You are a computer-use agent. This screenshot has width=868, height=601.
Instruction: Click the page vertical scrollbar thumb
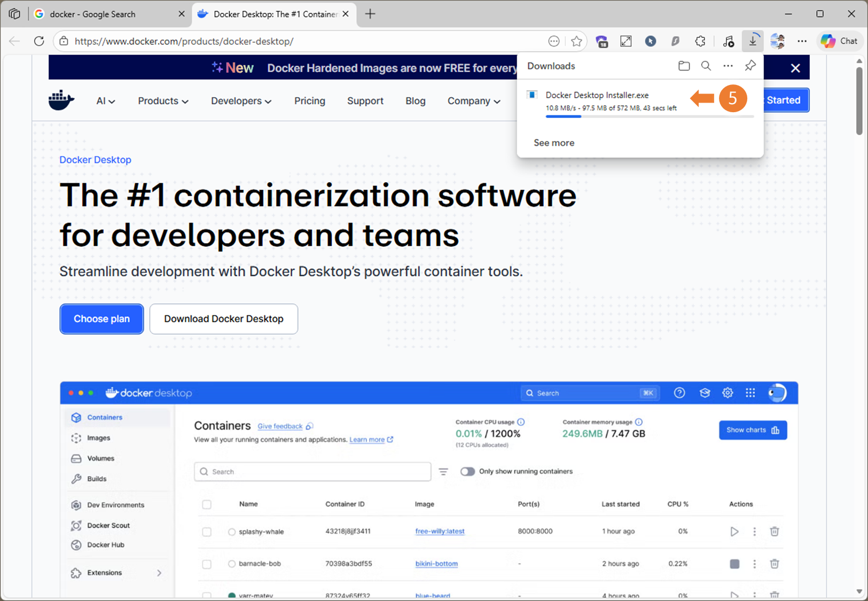859,100
